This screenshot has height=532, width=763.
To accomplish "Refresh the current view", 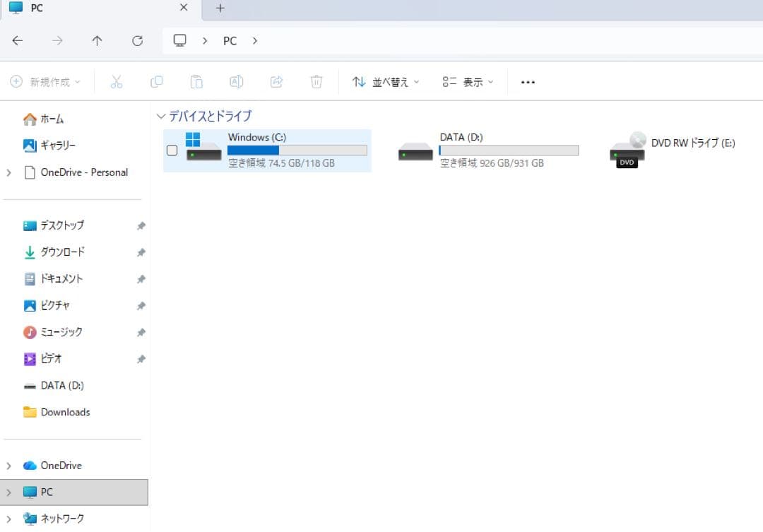I will (137, 40).
